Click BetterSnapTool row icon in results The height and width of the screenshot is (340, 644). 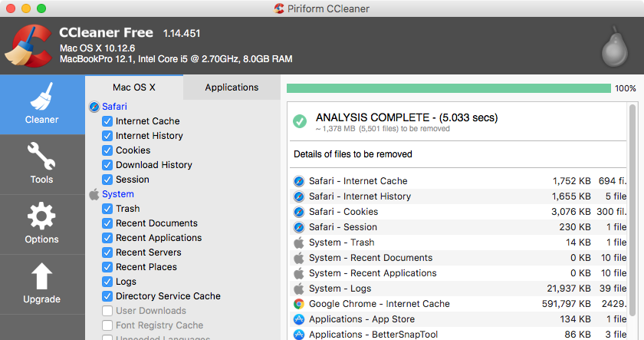pyautogui.click(x=299, y=335)
